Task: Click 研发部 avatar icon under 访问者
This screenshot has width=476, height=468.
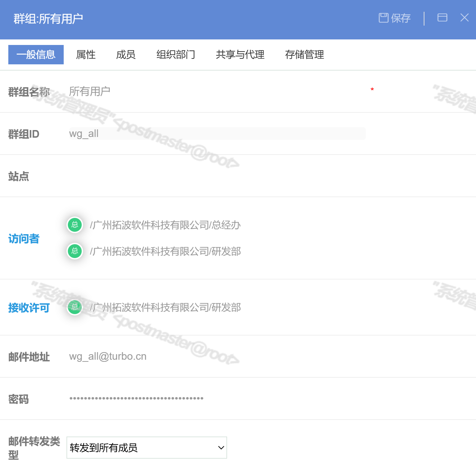Action: (75, 251)
